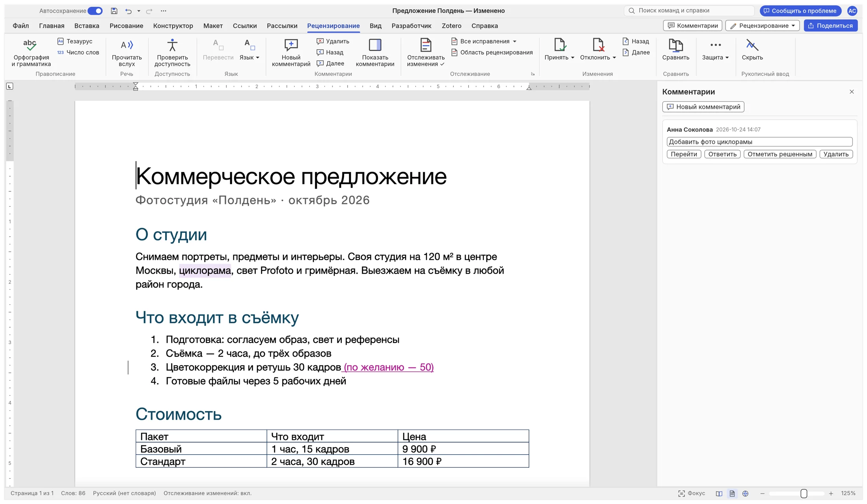The width and height of the screenshot is (867, 504).
Task: Click the Поделиться button
Action: 831,26
